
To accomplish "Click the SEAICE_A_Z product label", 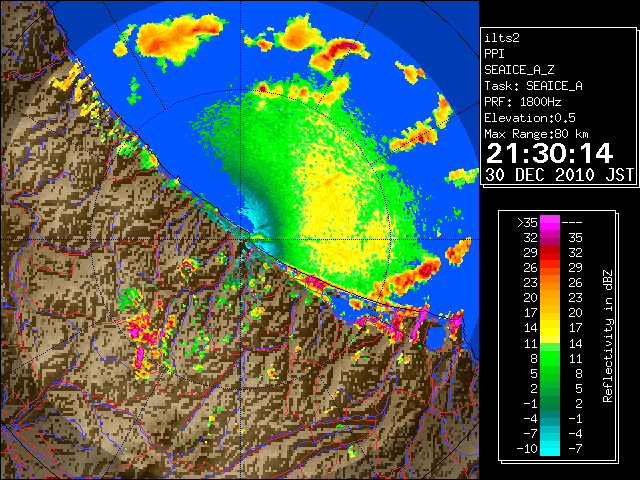I will 519,70.
